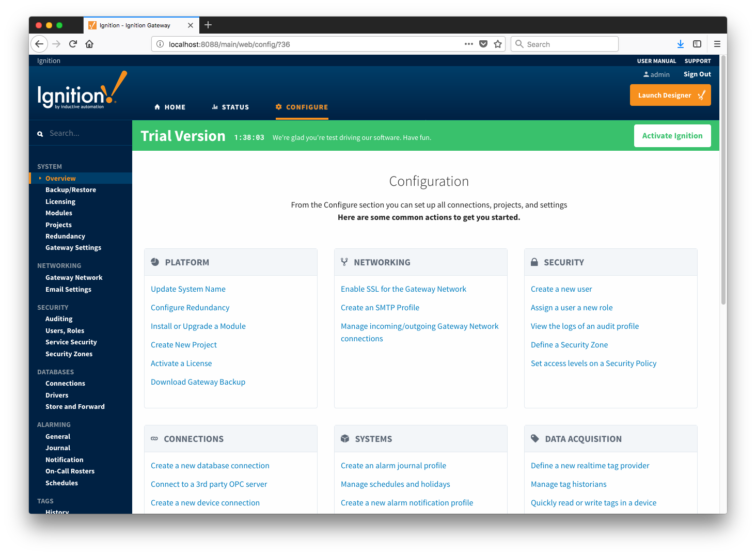756x555 pixels.
Task: Open the SUPPORT link
Action: tap(698, 61)
